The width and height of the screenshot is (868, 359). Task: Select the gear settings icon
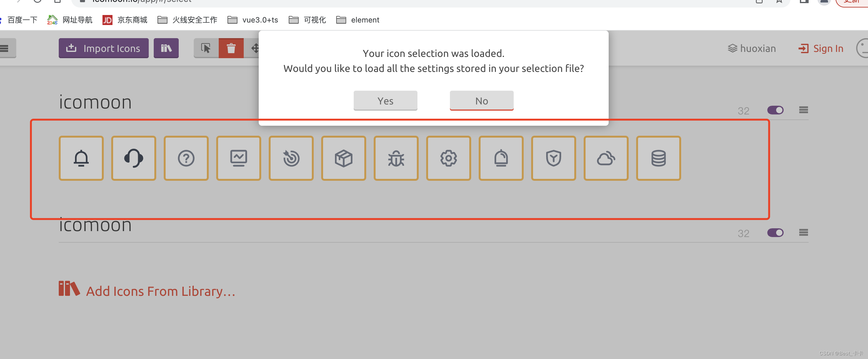click(x=448, y=158)
